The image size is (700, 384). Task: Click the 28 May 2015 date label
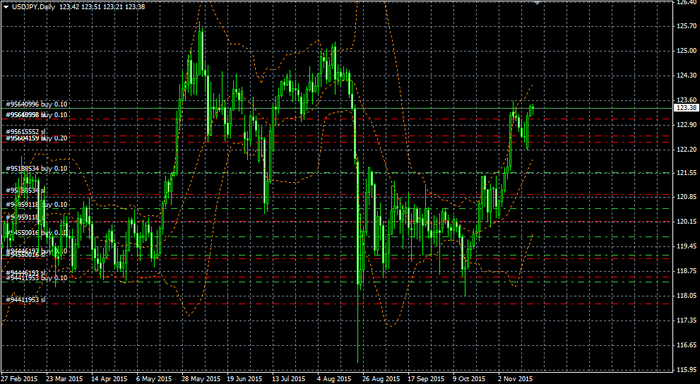(x=200, y=379)
